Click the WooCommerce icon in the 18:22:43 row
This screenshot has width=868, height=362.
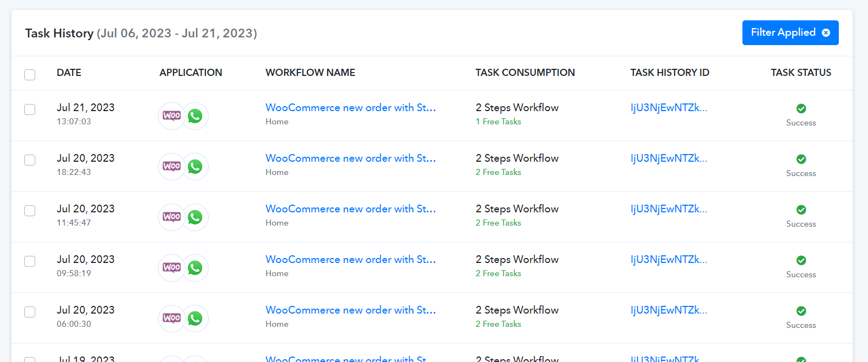click(x=171, y=167)
